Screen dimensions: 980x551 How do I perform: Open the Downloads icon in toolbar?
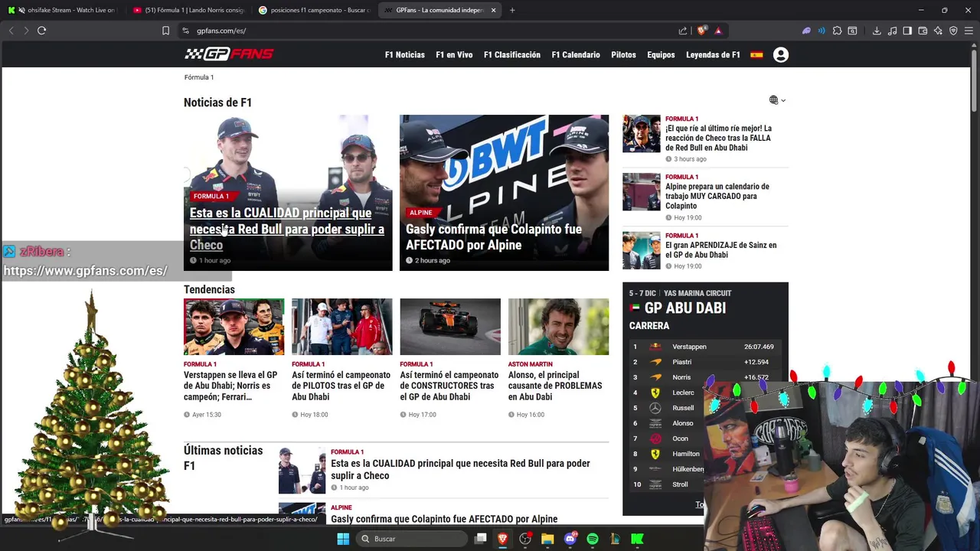[877, 31]
